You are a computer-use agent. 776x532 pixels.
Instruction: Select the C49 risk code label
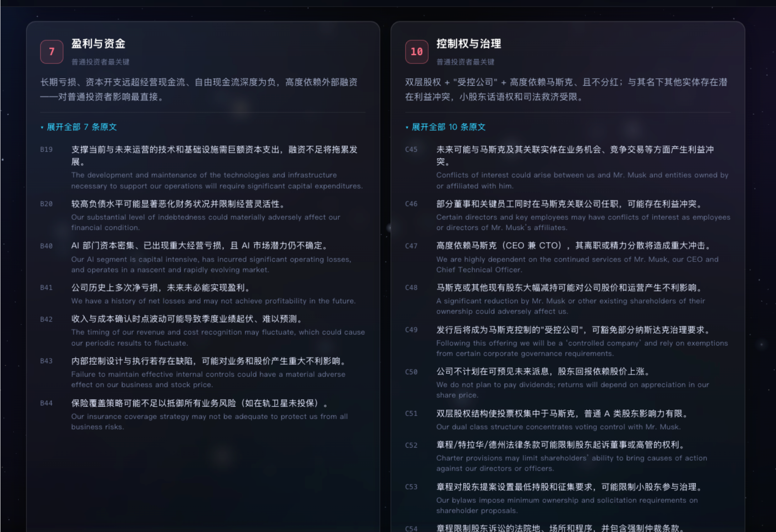point(411,330)
